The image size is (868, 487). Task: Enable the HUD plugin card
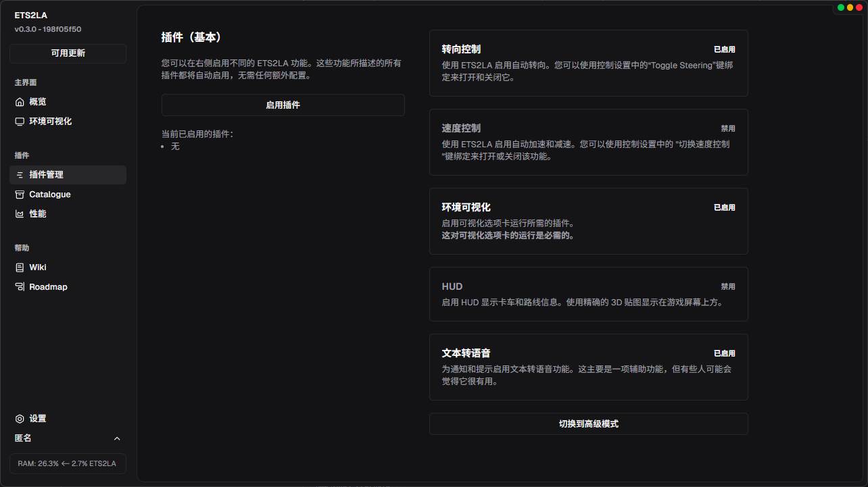[588, 294]
